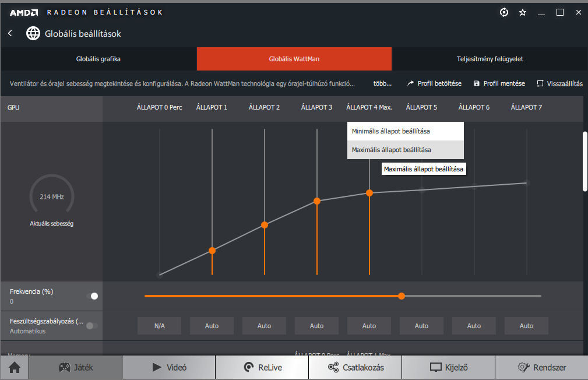Open the Kijelző display section
This screenshot has height=380, width=588.
(x=449, y=368)
